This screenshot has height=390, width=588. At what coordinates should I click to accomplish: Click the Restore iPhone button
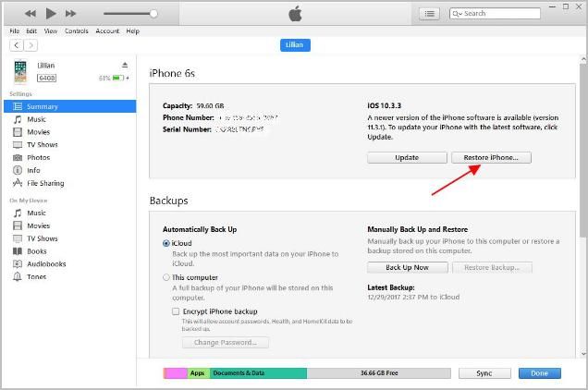pos(491,158)
